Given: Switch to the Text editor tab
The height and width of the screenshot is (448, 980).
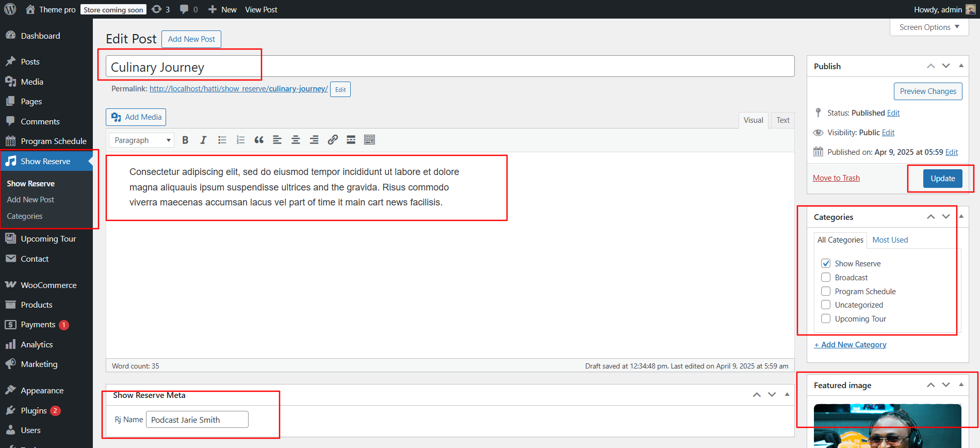Looking at the screenshot, I should tap(782, 120).
